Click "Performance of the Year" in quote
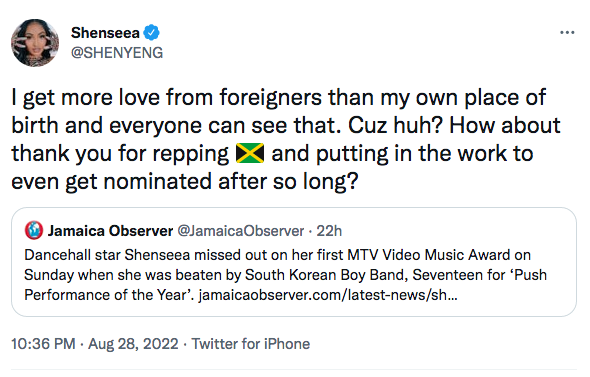This screenshot has height=377, width=590. (x=105, y=295)
